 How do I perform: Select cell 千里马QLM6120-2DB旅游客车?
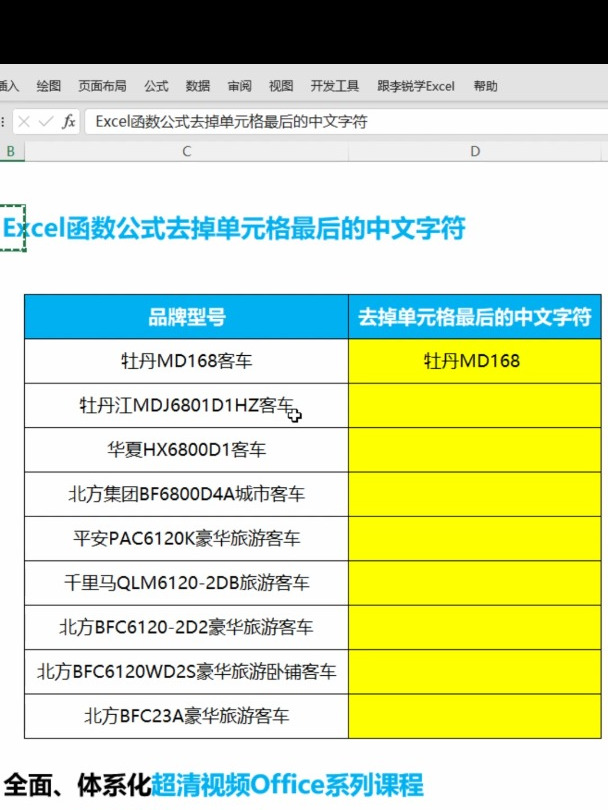(186, 583)
